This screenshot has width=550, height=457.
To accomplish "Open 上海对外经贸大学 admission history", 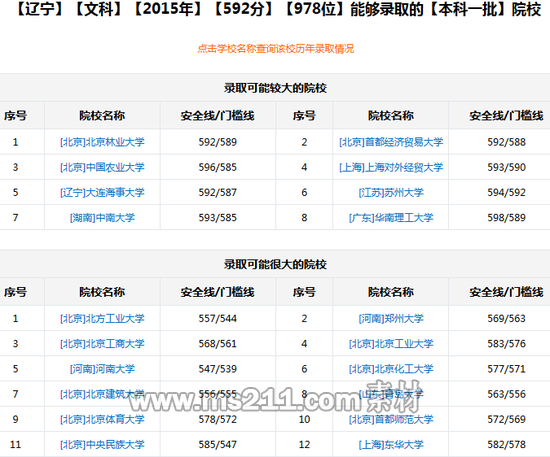I will [x=391, y=167].
